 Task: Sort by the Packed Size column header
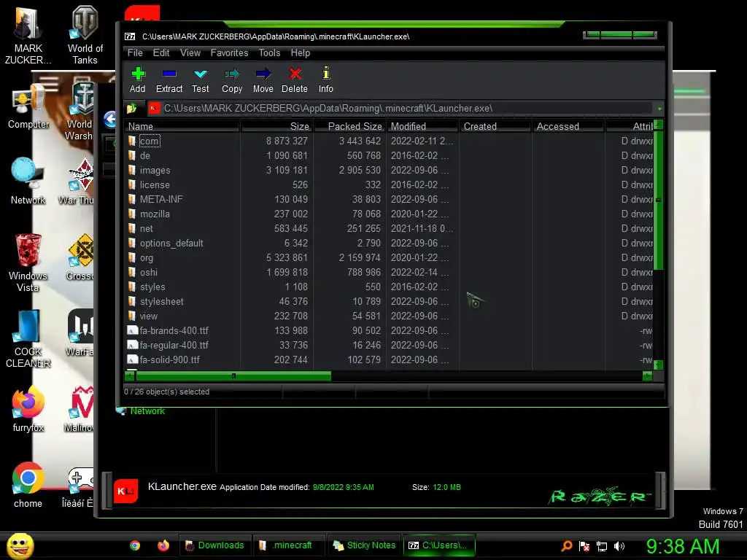point(349,126)
